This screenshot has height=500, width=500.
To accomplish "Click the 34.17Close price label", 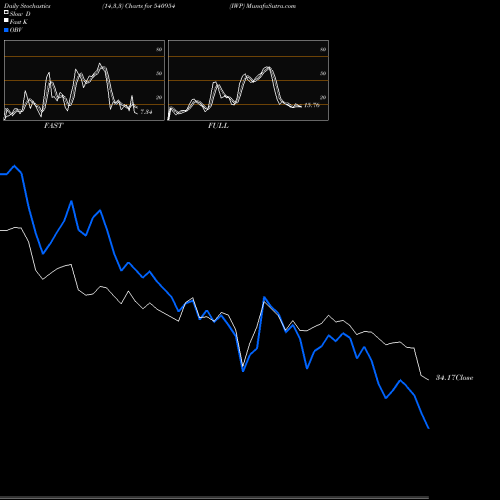I will tap(455, 378).
